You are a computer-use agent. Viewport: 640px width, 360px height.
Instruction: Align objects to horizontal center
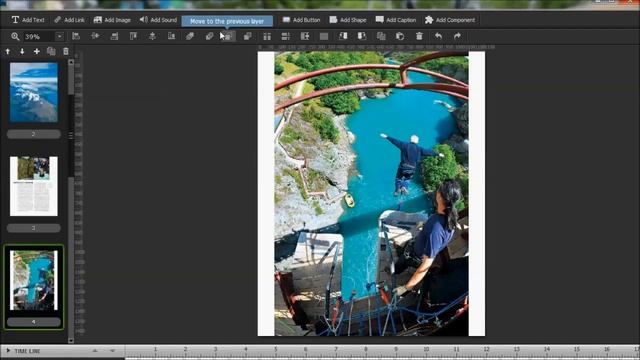pyautogui.click(x=95, y=36)
